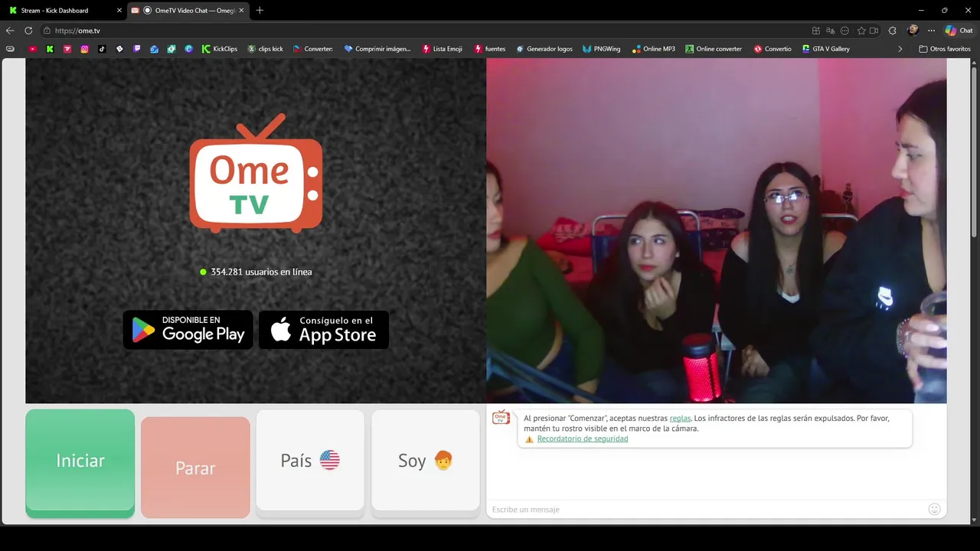The width and height of the screenshot is (980, 551).
Task: Open the Twitch bookmark icon
Action: click(x=137, y=49)
